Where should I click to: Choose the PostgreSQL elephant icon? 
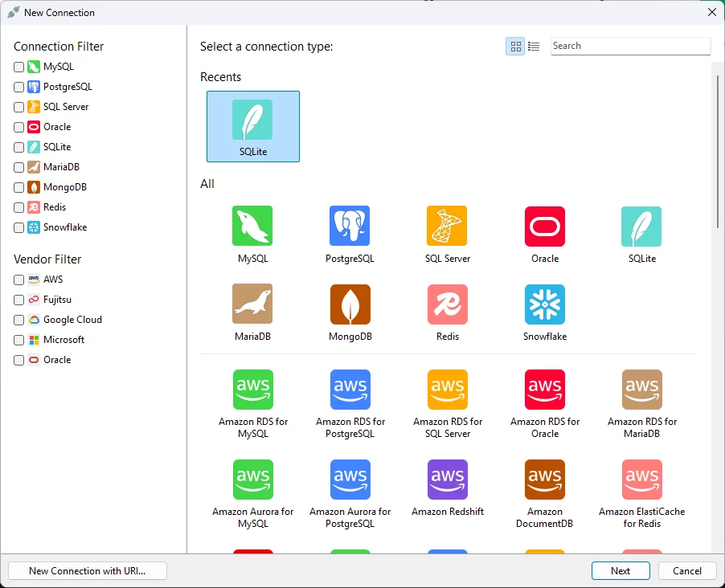click(350, 226)
